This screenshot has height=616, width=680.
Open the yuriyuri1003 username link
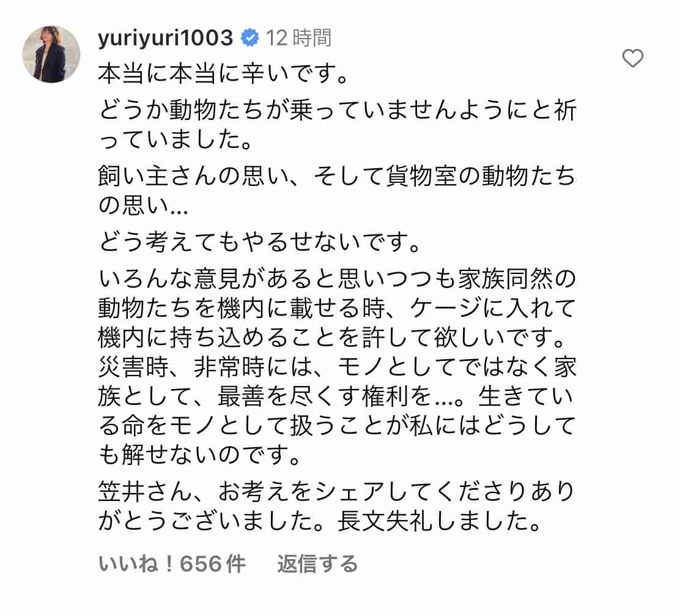coord(165,38)
